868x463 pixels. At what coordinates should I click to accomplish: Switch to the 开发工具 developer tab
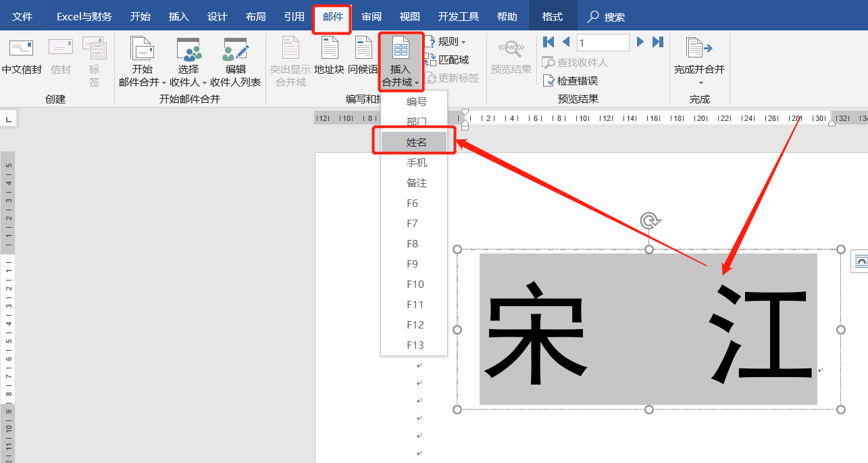[x=459, y=17]
